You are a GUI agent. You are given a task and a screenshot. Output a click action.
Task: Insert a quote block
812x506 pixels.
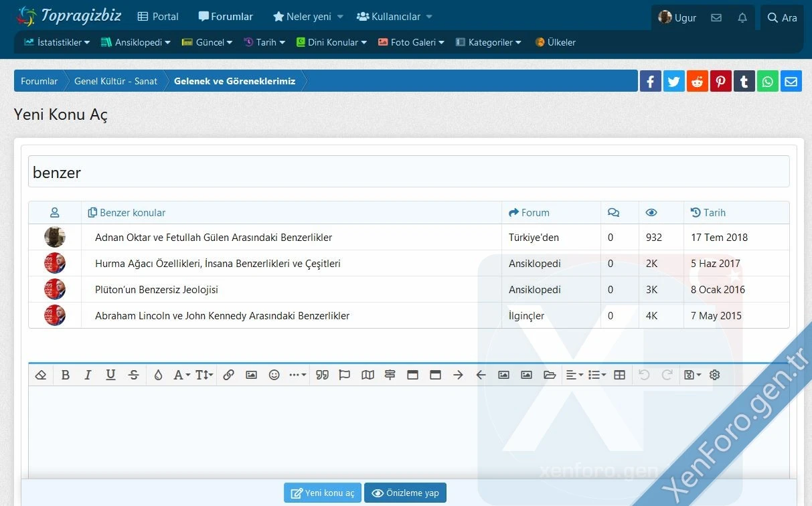(322, 375)
